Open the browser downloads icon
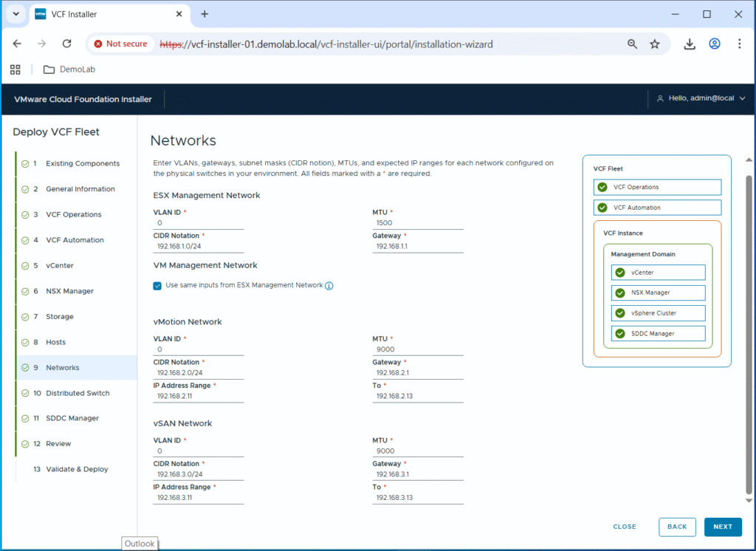Screen dimensions: 756x551 click(x=690, y=44)
